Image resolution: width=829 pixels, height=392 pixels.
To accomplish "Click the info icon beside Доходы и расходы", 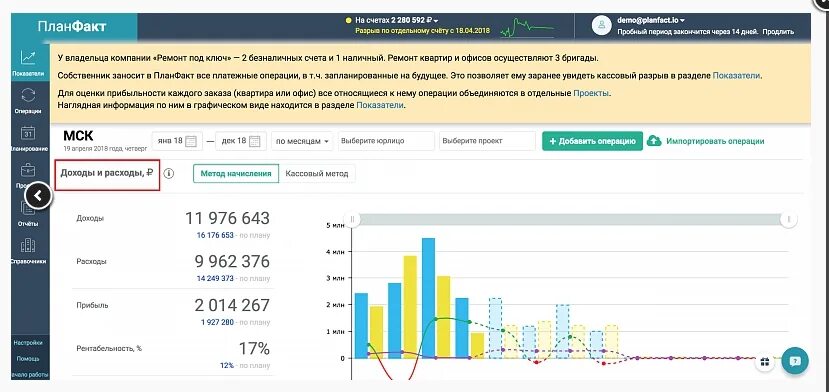I will point(169,174).
